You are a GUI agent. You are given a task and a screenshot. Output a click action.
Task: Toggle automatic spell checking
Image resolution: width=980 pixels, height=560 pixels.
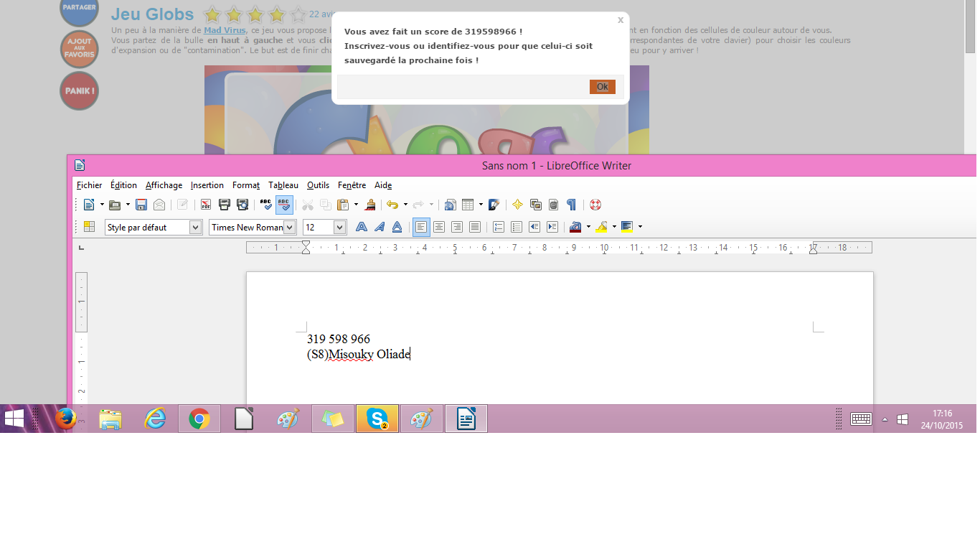(x=284, y=205)
